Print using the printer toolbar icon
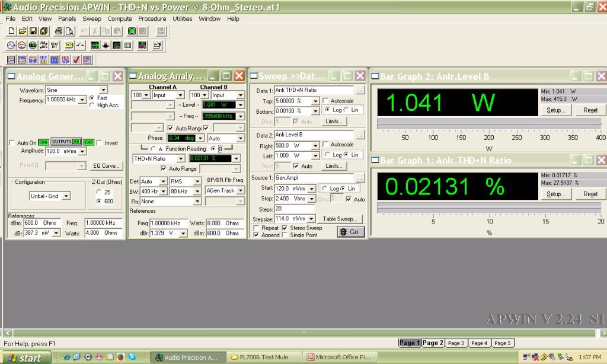This screenshot has height=364, width=607. pos(59,31)
